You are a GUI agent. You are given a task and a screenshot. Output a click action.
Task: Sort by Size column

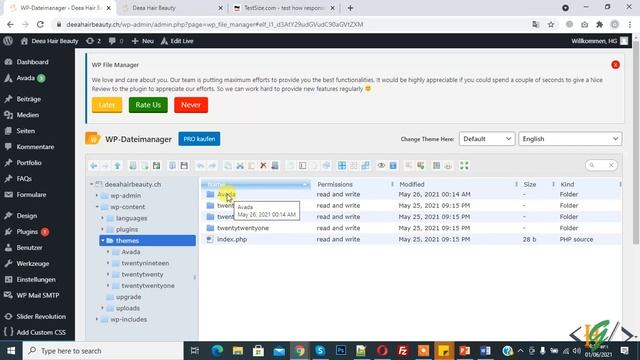tap(530, 184)
